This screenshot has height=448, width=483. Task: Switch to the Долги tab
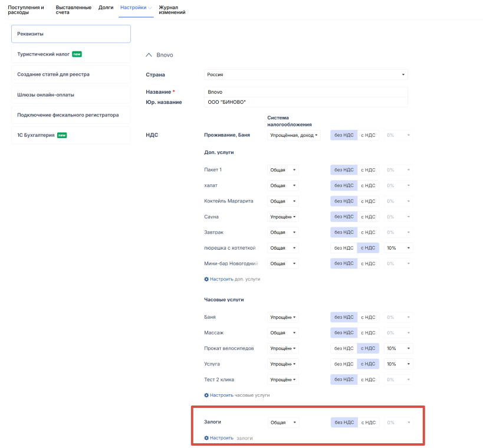(106, 8)
